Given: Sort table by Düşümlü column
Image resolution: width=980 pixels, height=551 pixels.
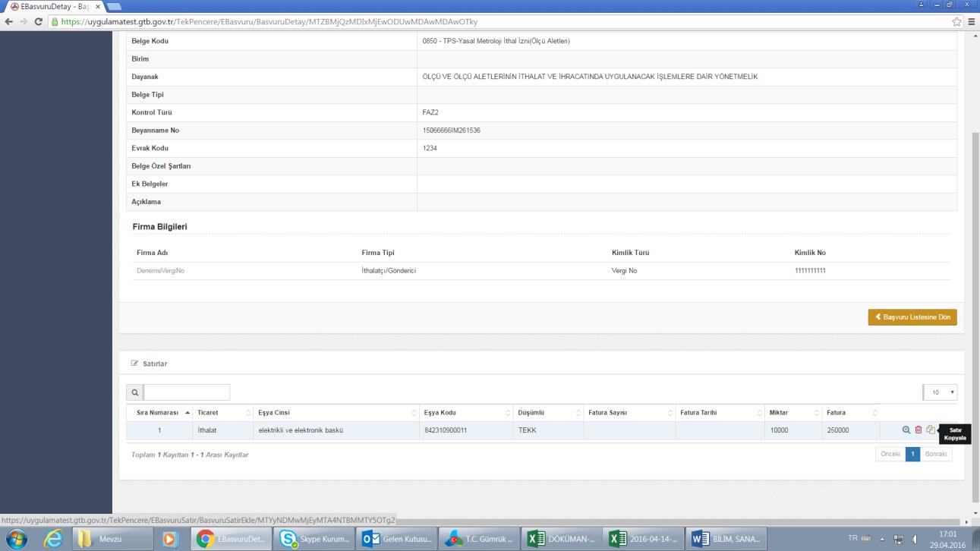Looking at the screenshot, I should tap(548, 412).
